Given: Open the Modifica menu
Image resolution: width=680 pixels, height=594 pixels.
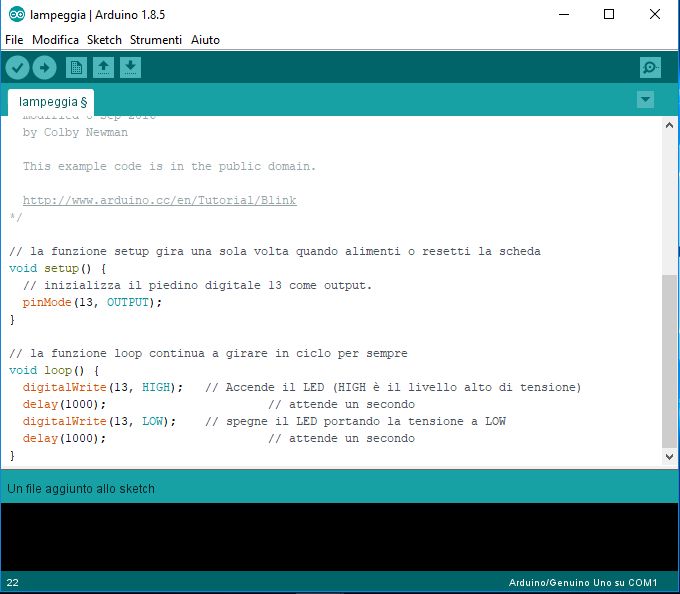Looking at the screenshot, I should (55, 40).
